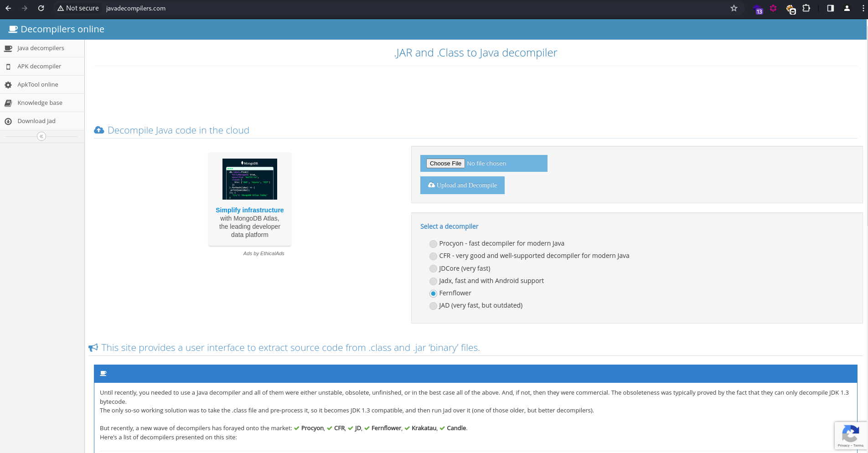868x453 pixels.
Task: Bookmark this page with the star icon
Action: (734, 8)
